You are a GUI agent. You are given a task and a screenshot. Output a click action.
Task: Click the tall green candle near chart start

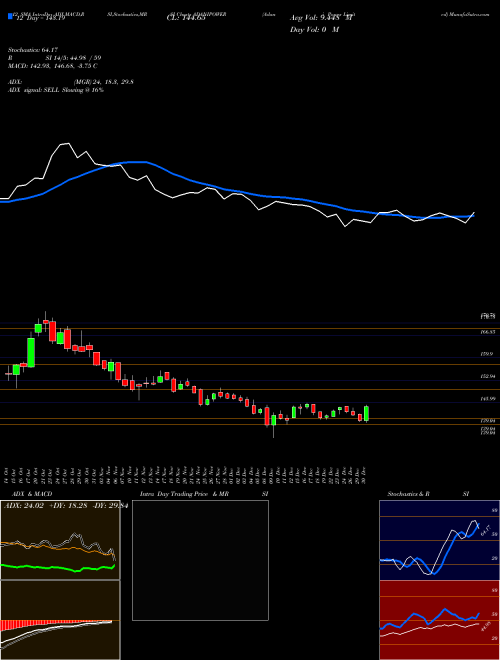click(31, 352)
